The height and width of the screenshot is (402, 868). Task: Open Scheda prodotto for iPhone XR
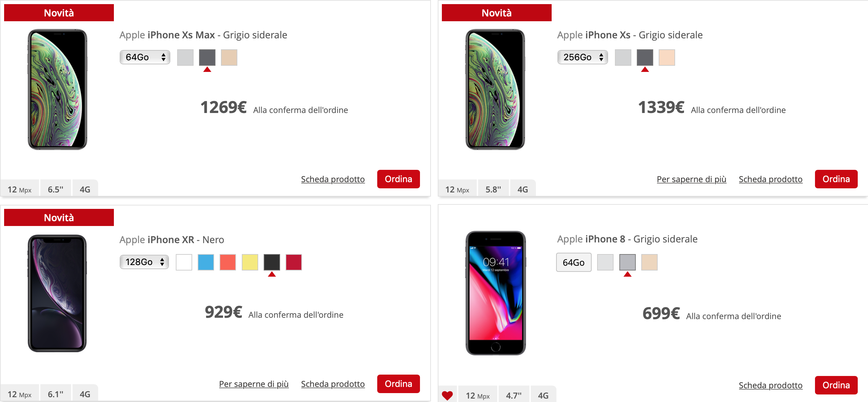tap(333, 384)
